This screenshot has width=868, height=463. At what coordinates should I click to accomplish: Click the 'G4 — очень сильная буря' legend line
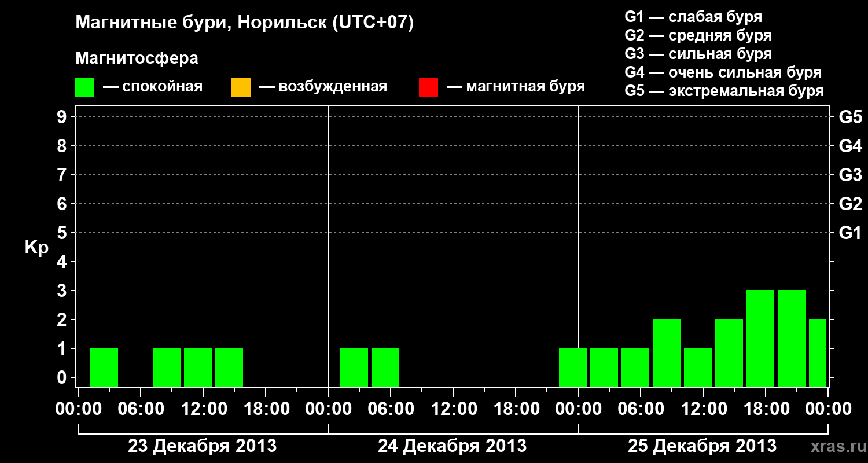(x=723, y=72)
